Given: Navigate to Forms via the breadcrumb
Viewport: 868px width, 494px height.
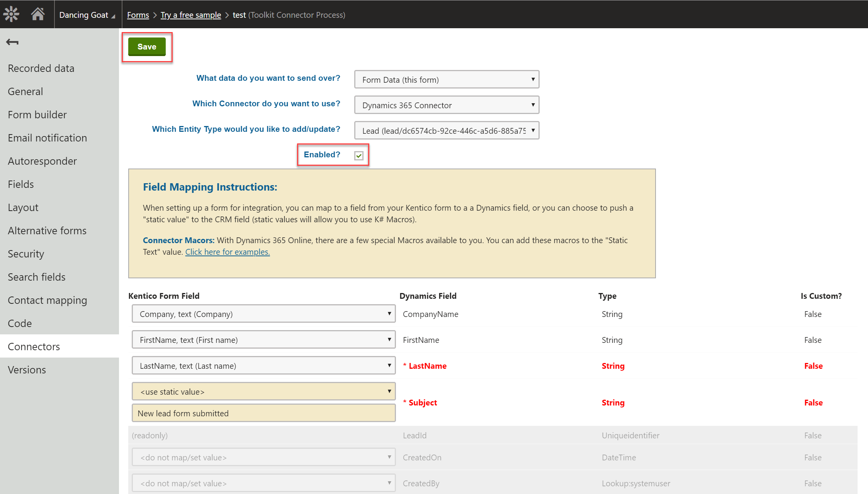Looking at the screenshot, I should click(138, 15).
